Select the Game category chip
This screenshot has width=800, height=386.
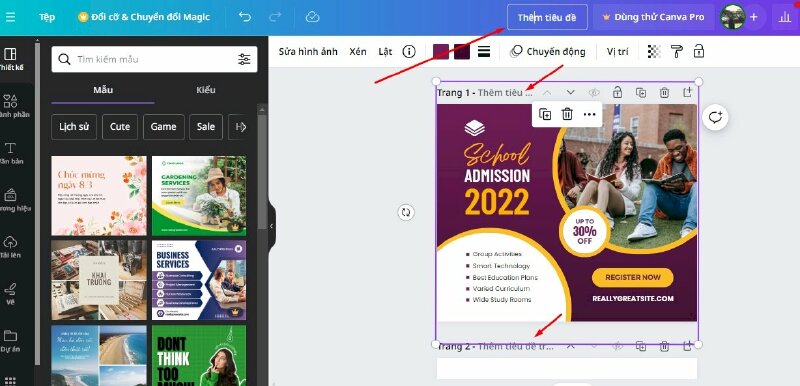tap(164, 127)
